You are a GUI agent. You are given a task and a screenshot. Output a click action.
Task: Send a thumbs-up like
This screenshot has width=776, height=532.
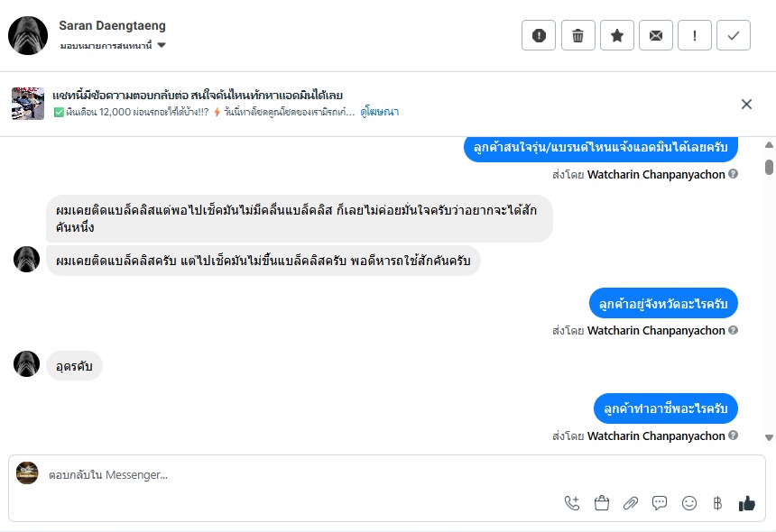click(747, 503)
